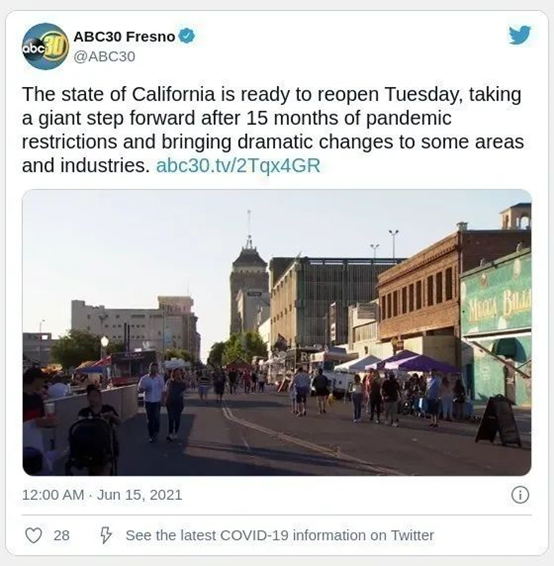This screenshot has height=566, width=554.
Task: Open the downtown street photo
Action: 277,332
